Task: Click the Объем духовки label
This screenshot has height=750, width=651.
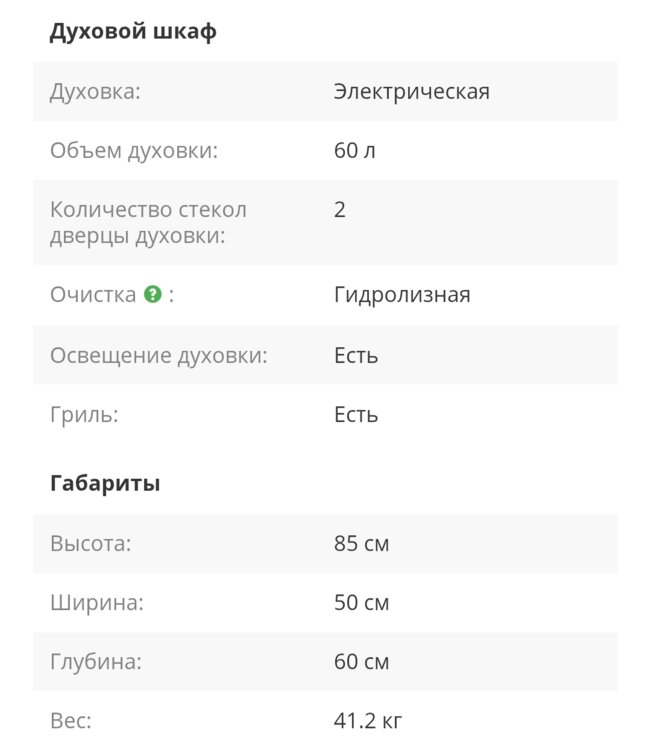Action: (133, 151)
